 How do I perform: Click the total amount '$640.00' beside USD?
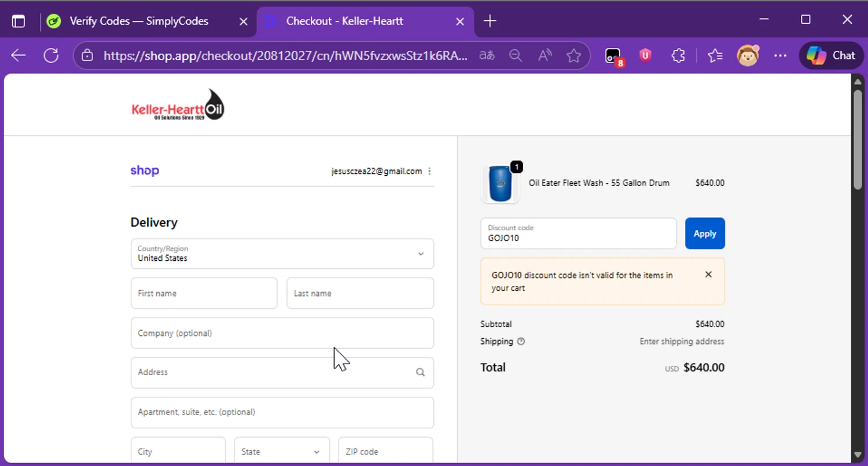tap(704, 367)
